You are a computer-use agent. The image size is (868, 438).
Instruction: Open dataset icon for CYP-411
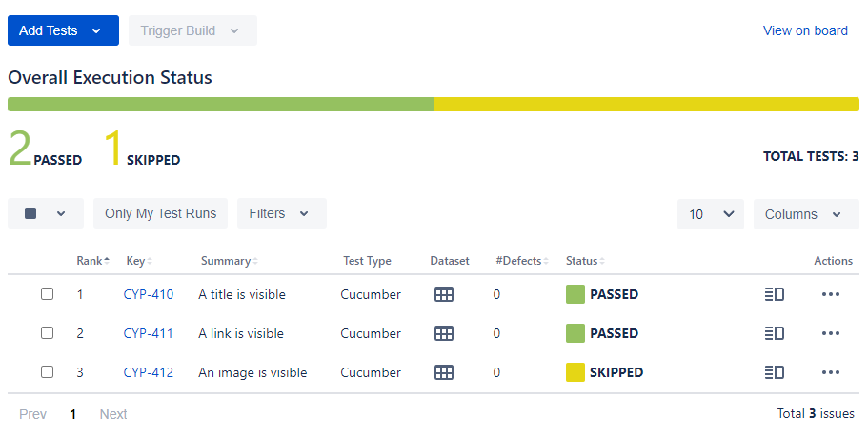coord(443,333)
